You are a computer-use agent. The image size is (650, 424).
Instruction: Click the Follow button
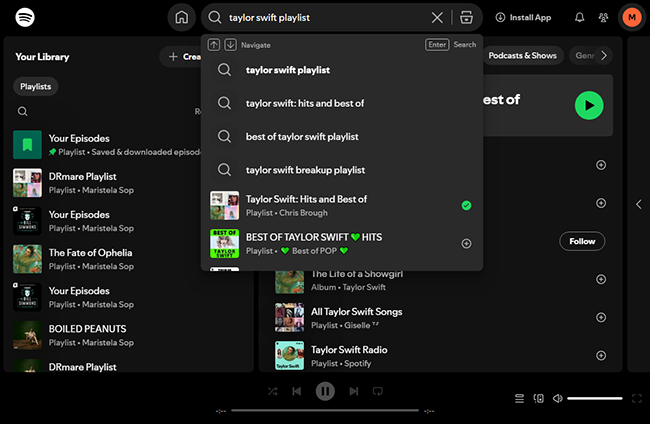582,241
